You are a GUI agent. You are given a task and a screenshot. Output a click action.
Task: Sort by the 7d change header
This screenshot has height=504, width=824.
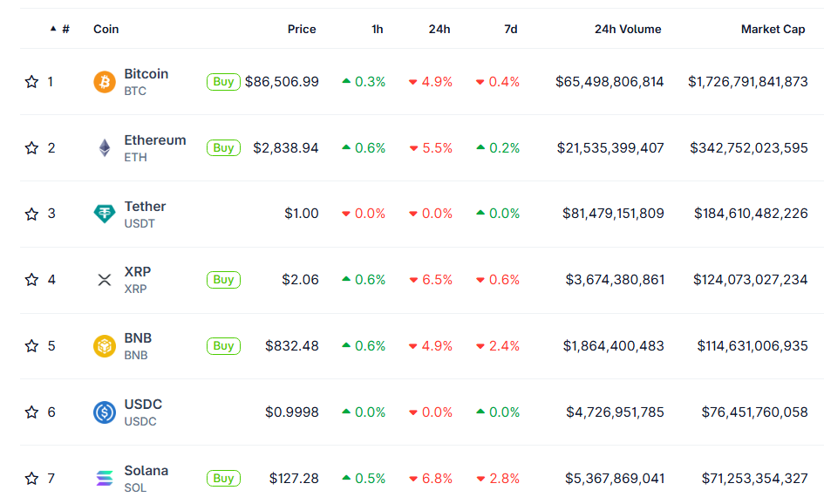pos(510,29)
